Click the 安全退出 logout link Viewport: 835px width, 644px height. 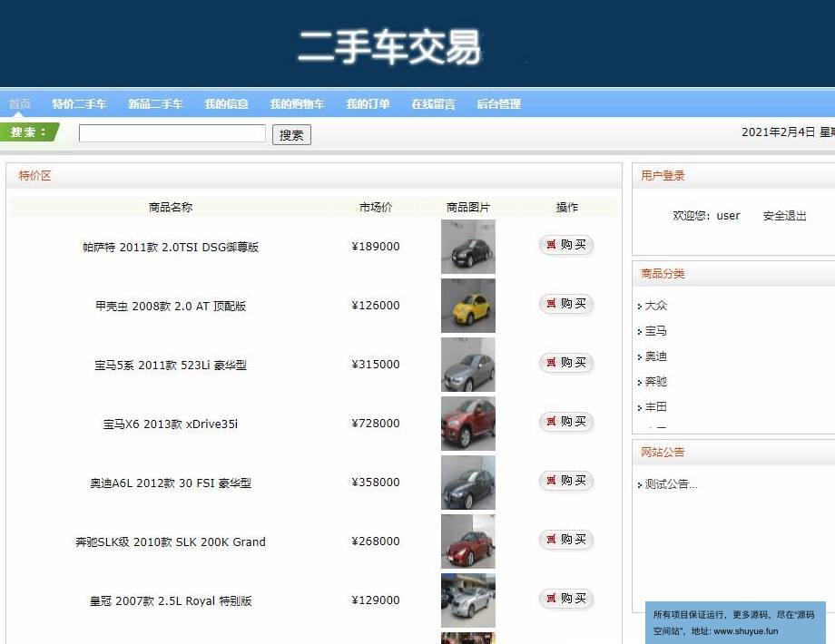pos(784,216)
